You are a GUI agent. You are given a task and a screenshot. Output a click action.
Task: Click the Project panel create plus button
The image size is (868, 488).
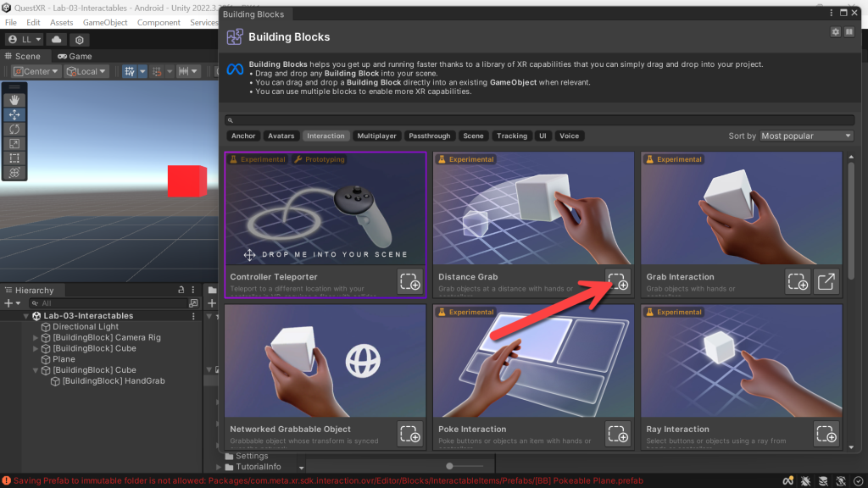[212, 303]
